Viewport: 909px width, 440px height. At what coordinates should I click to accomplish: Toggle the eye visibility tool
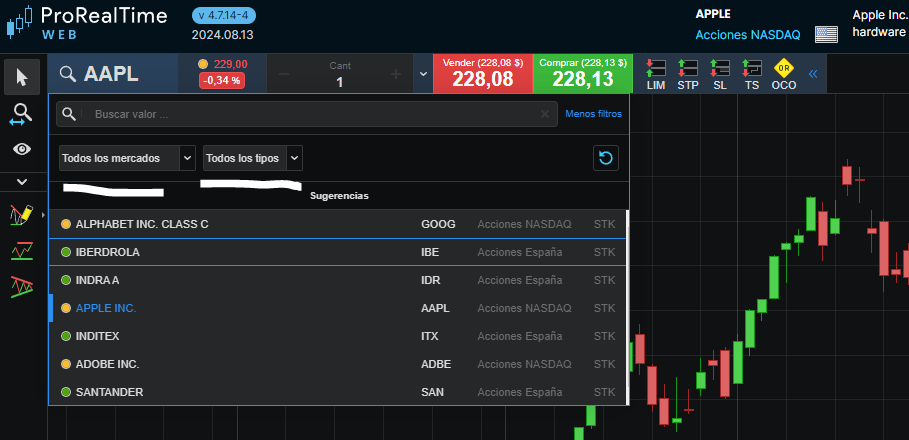click(x=22, y=150)
